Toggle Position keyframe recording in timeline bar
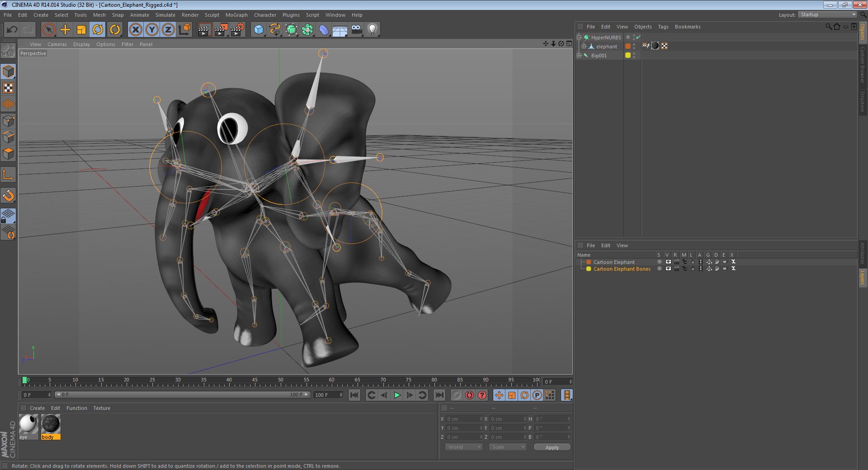 click(x=499, y=395)
